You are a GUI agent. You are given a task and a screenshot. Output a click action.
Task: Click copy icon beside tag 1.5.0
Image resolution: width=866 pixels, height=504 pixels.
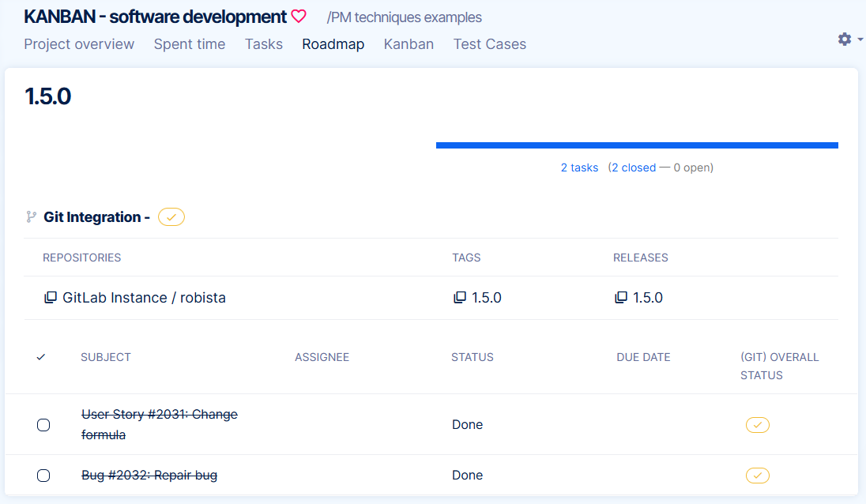point(460,298)
